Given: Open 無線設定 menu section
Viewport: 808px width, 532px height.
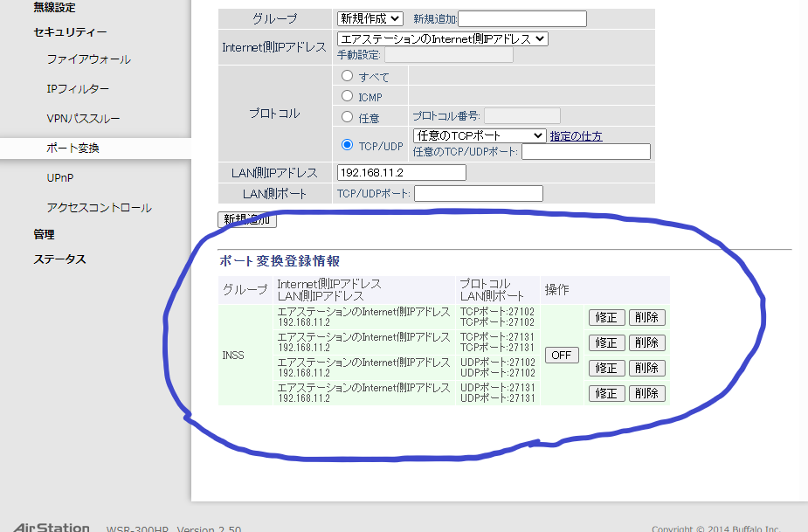Looking at the screenshot, I should (55, 7).
